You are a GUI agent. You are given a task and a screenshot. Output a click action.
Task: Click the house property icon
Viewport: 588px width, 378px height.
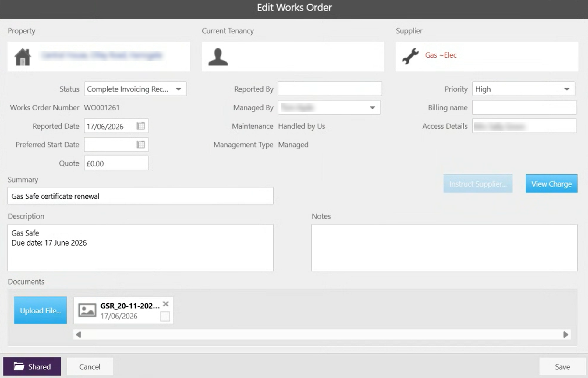(23, 57)
